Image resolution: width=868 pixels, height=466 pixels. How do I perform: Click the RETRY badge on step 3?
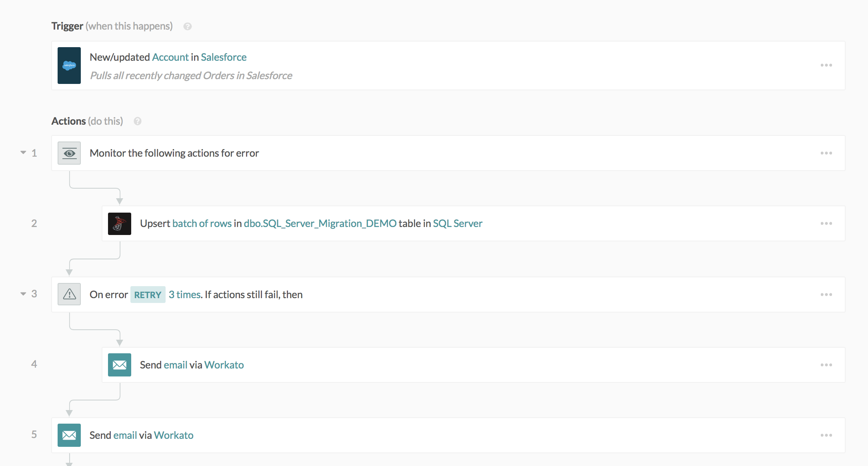[x=148, y=295]
